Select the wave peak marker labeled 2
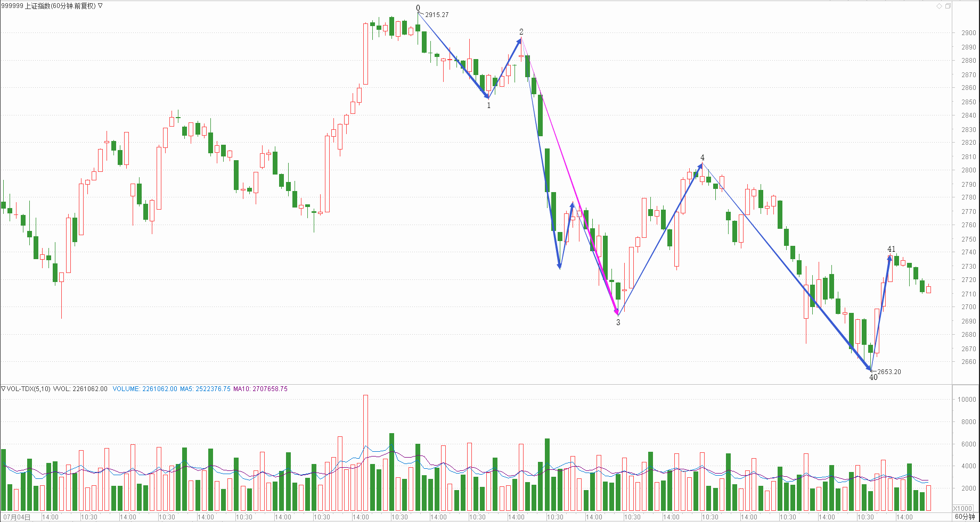The height and width of the screenshot is (522, 980). click(521, 32)
